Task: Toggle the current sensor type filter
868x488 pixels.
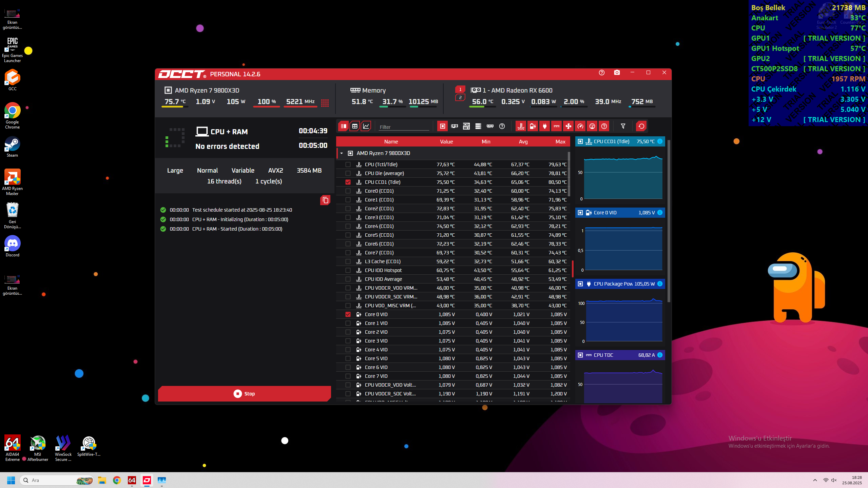Action: tap(557, 126)
